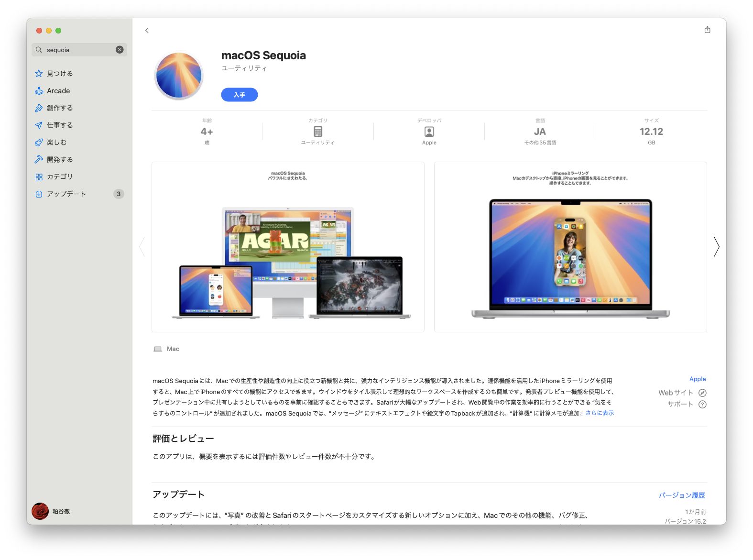Open the first macOS Sequoia screenshot
753x560 pixels.
pyautogui.click(x=288, y=247)
